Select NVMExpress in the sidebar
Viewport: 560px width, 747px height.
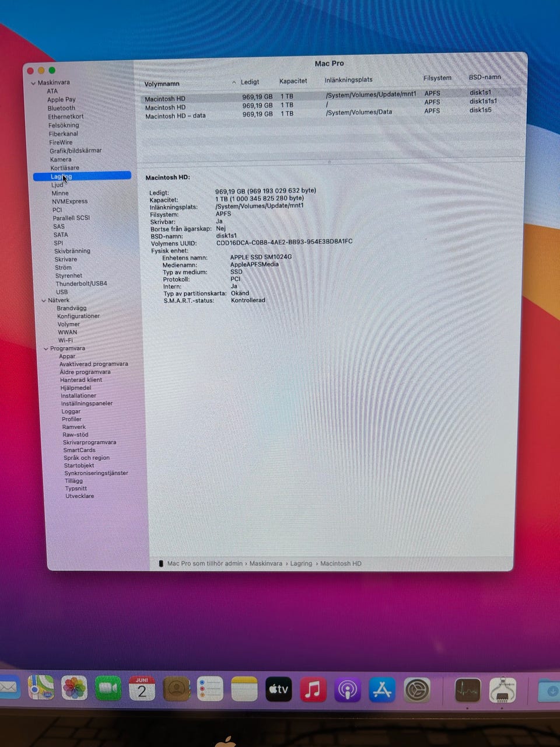[70, 201]
